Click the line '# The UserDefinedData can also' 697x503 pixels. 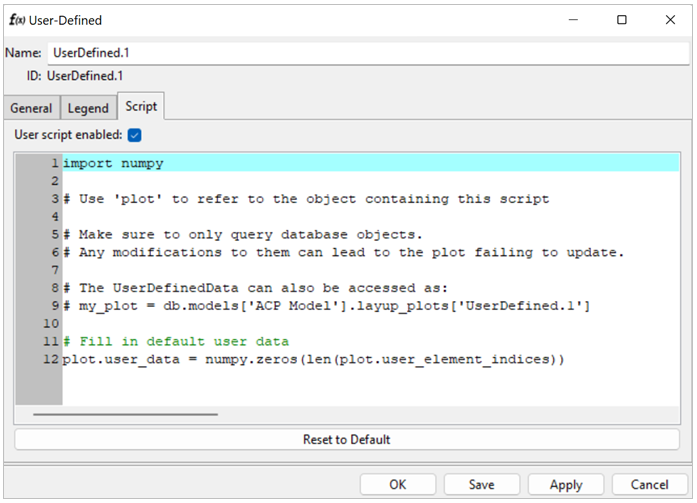pos(255,288)
